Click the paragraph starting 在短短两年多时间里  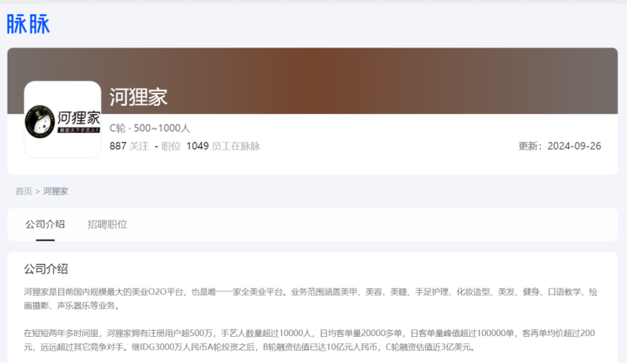[x=310, y=340]
